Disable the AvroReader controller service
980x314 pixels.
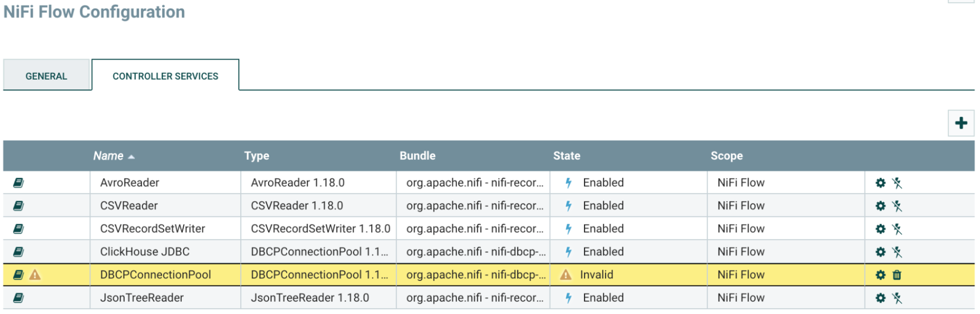[x=897, y=183]
